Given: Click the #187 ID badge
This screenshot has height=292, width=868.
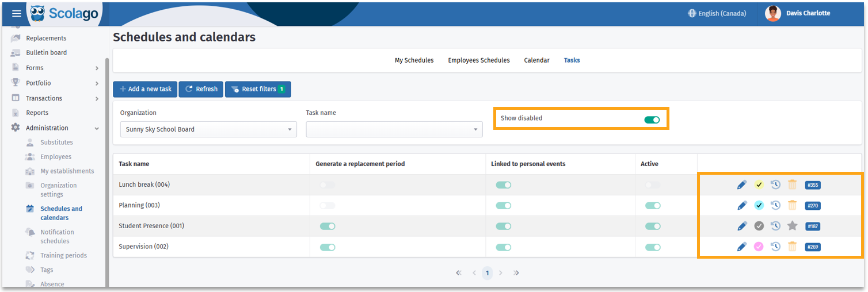Looking at the screenshot, I should (813, 226).
